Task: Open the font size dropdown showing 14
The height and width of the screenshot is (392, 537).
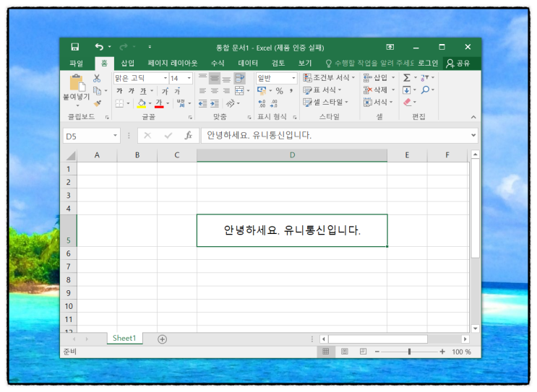Action: click(x=189, y=79)
